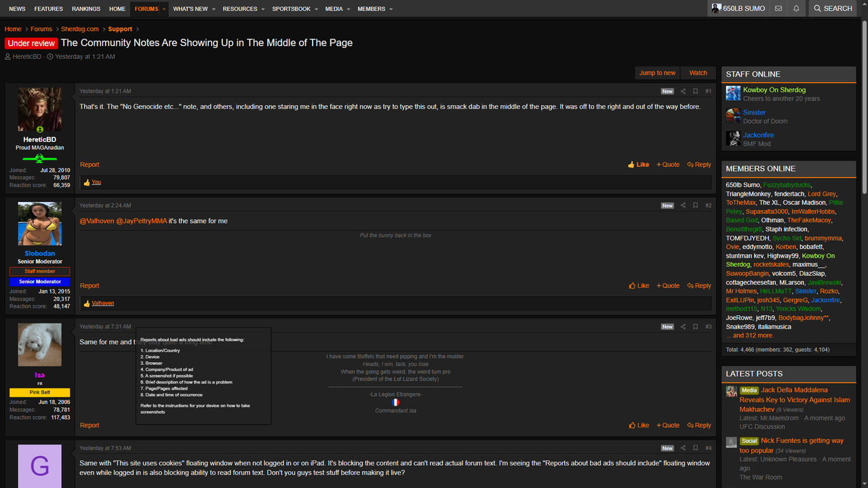Screen dimensions: 868x488
Task: Expand Media dropdown arrow
Action: [349, 9]
